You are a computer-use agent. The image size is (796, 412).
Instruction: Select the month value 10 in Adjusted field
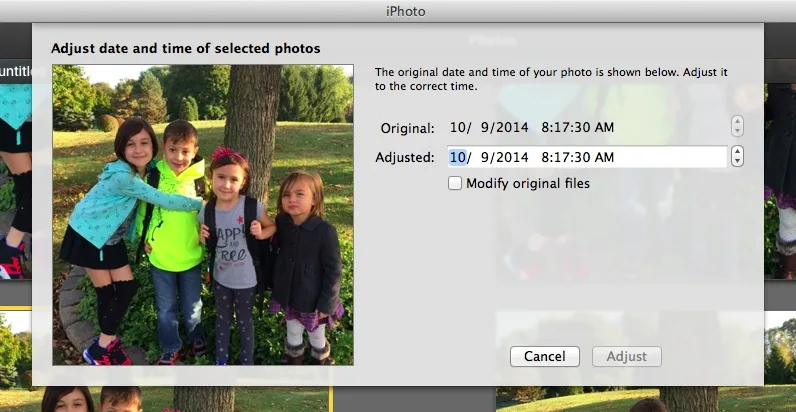coord(457,157)
